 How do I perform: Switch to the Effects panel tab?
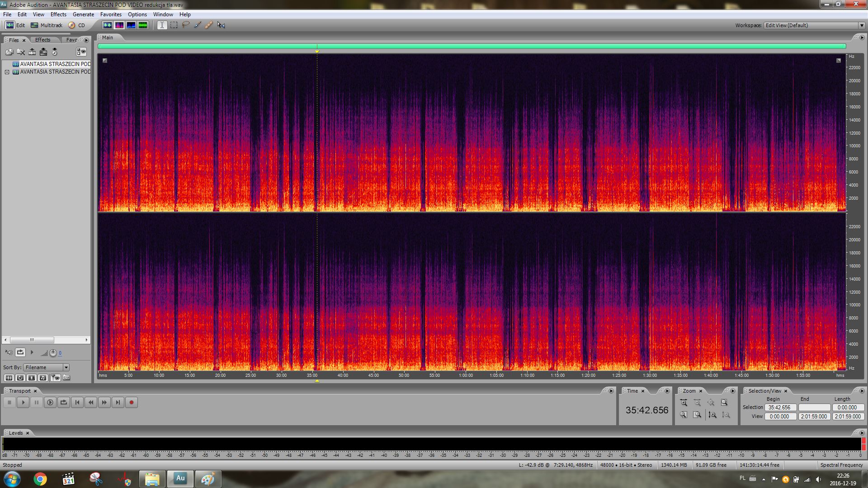[43, 40]
